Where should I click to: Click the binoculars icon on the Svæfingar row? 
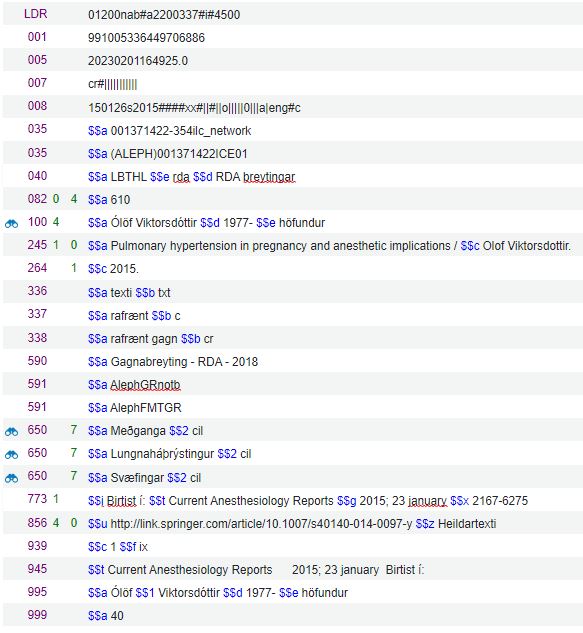[11, 478]
